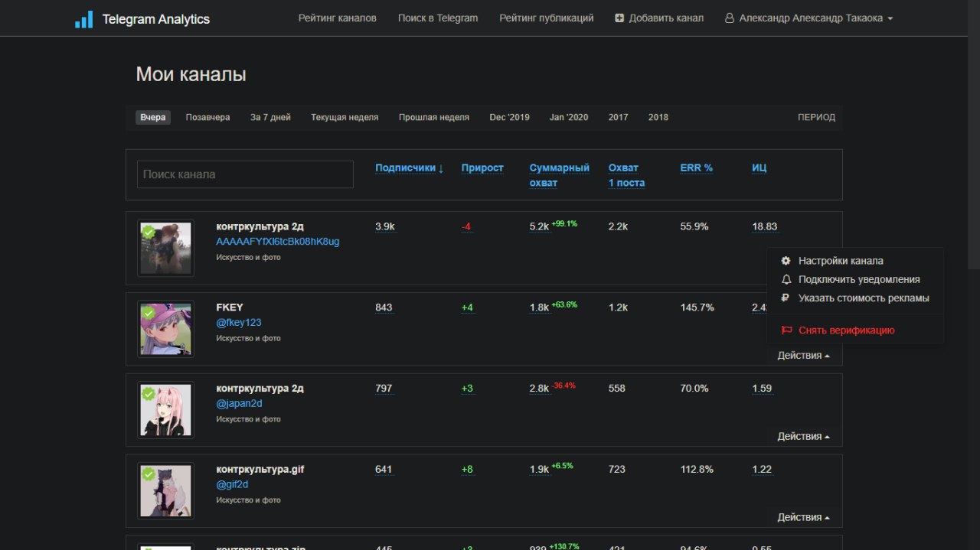The height and width of the screenshot is (550, 980).
Task: Click subscriber count 3.9k
Action: (x=384, y=226)
